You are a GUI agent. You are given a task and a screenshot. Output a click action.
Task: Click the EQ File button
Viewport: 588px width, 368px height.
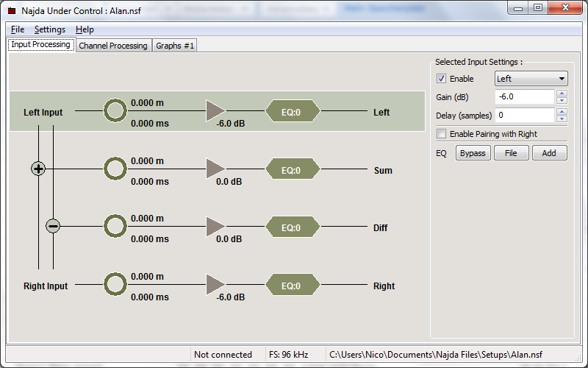[511, 153]
